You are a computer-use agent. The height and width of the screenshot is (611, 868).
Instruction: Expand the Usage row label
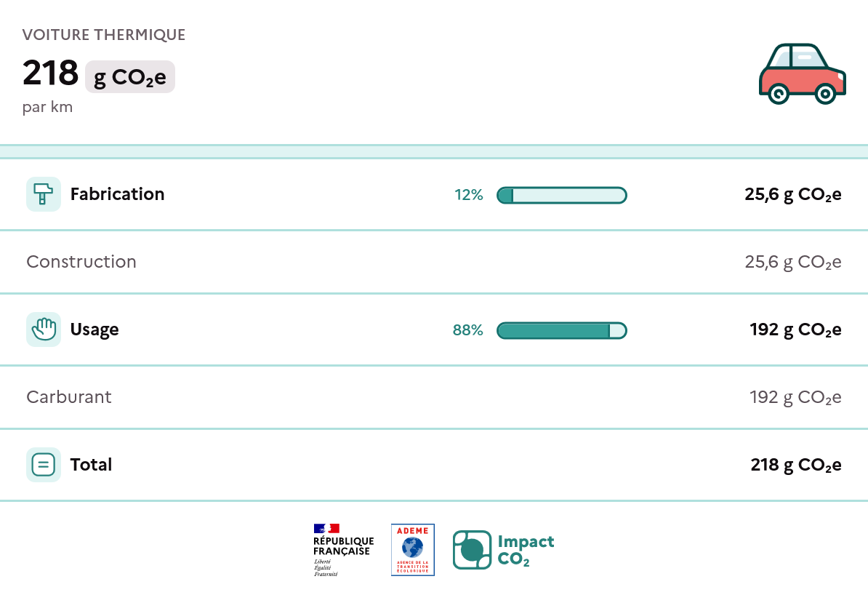(x=95, y=330)
